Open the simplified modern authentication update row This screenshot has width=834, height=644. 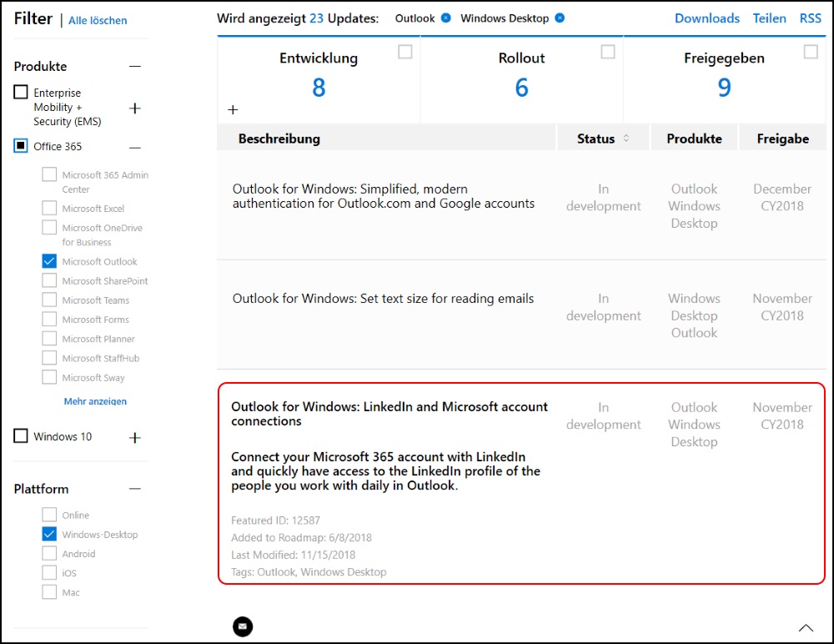click(521, 205)
